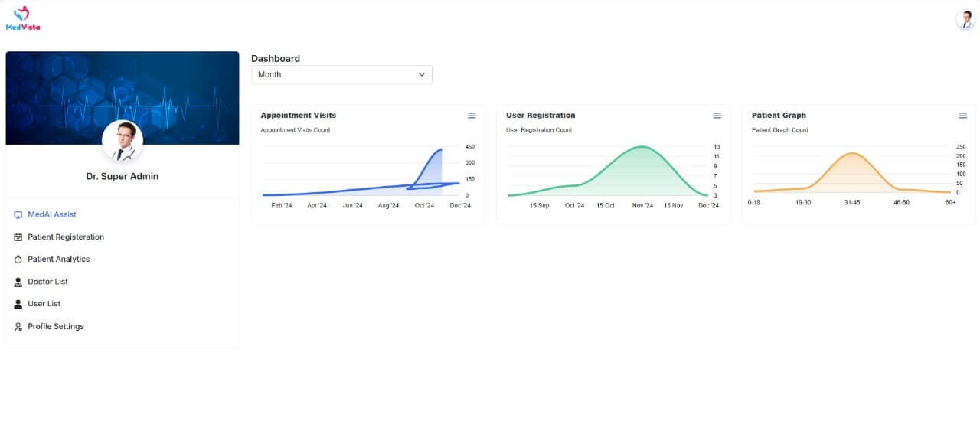Click the green peak in User Registration chart
980x444 pixels.
[642, 148]
